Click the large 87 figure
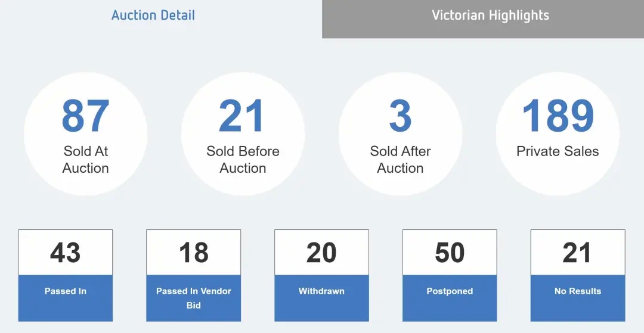The width and height of the screenshot is (644, 333). pyautogui.click(x=85, y=116)
